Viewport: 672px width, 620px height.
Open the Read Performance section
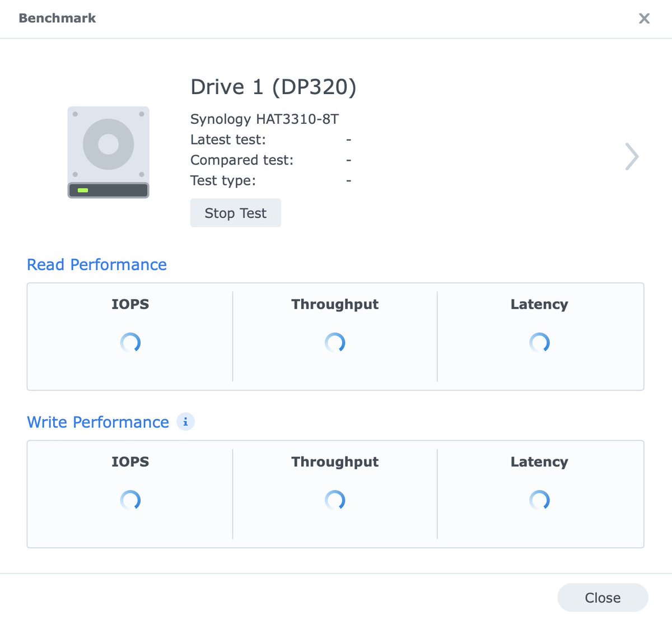point(96,264)
